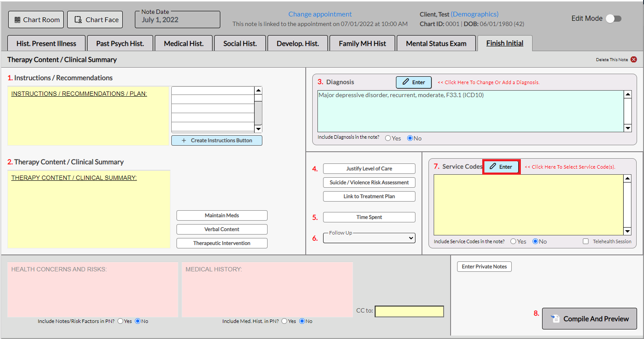Image resolution: width=644 pixels, height=339 pixels.
Task: Click the Change appointment link
Action: tap(320, 14)
